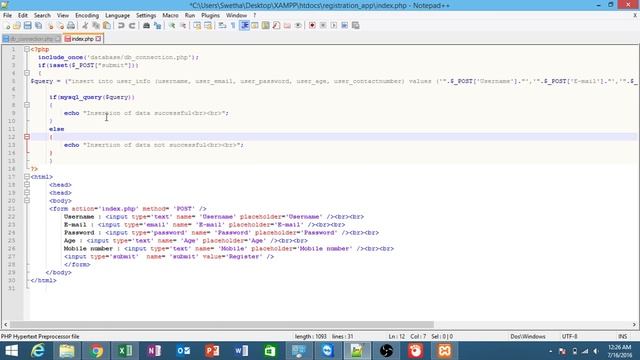Collapse the html tag at line 17
This screenshot has height=360, width=640.
pos(27,177)
